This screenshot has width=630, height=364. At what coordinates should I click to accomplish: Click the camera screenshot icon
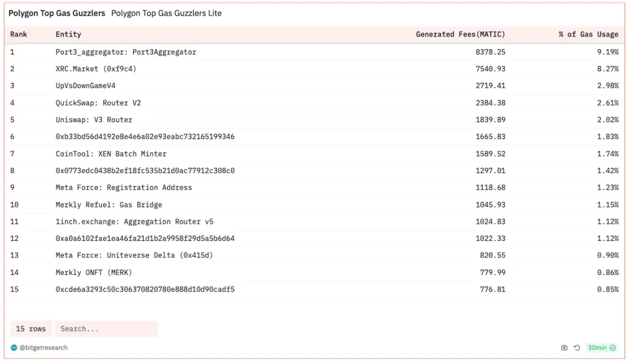tap(564, 348)
